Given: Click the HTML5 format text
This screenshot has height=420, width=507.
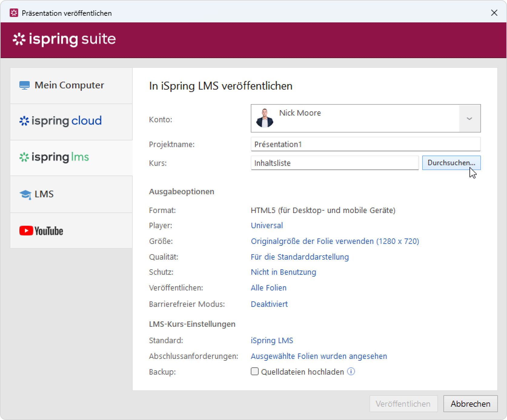Looking at the screenshot, I should click(x=323, y=210).
